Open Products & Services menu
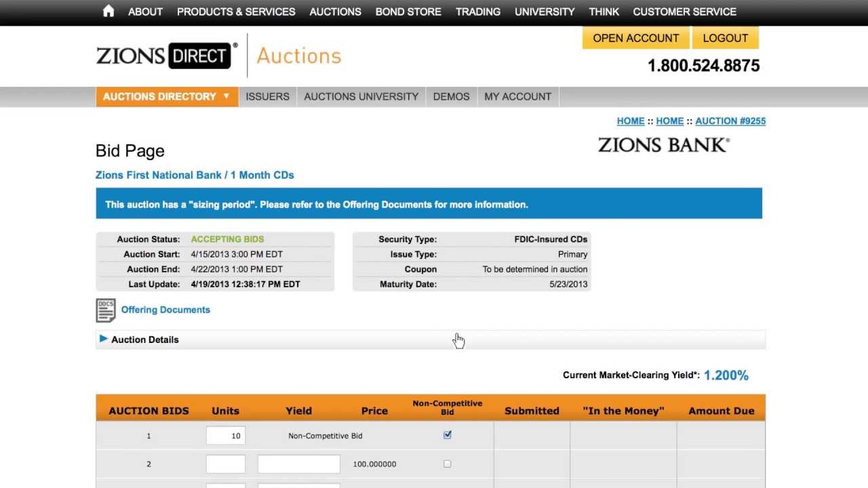This screenshot has height=488, width=868. click(x=236, y=12)
